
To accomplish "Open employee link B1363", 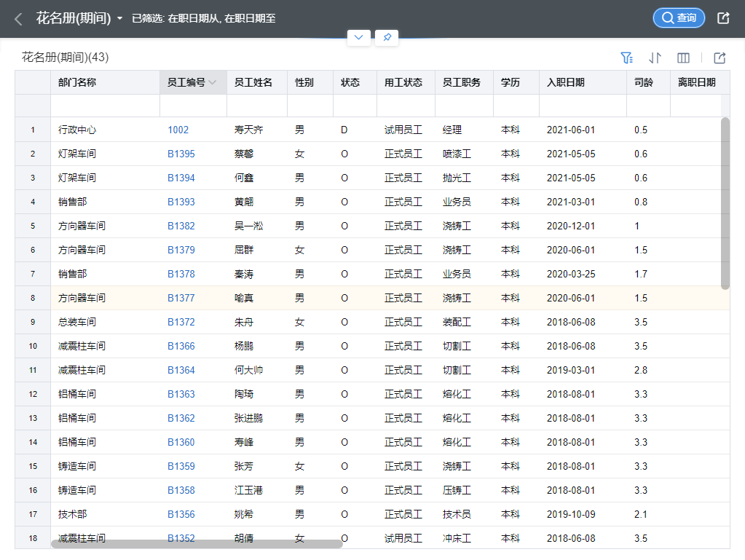I will coord(181,394).
